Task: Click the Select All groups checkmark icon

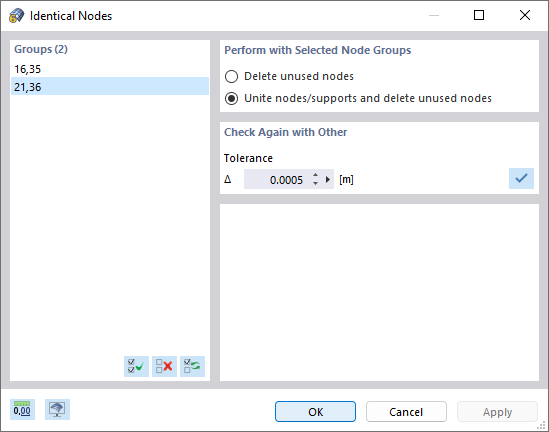Action: pyautogui.click(x=136, y=367)
